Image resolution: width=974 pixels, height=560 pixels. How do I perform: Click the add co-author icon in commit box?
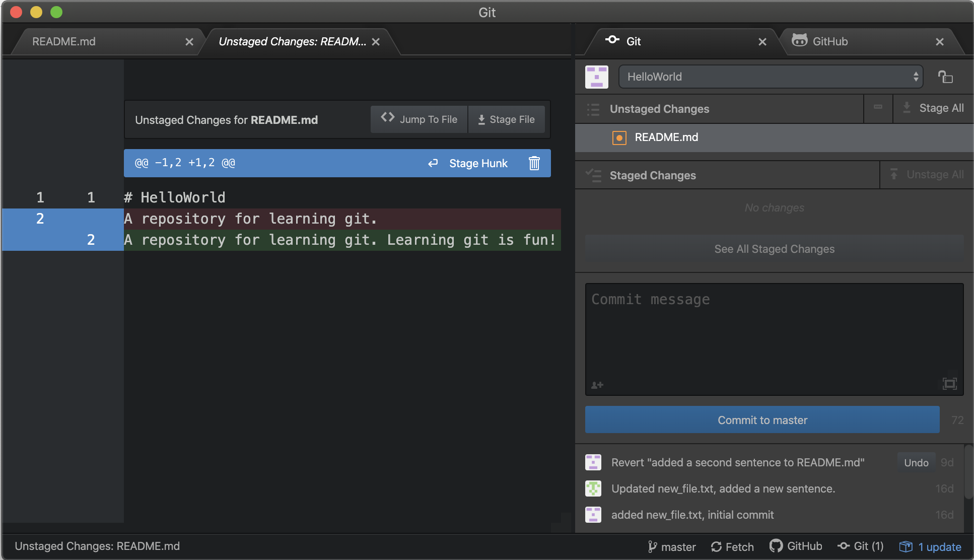tap(597, 385)
